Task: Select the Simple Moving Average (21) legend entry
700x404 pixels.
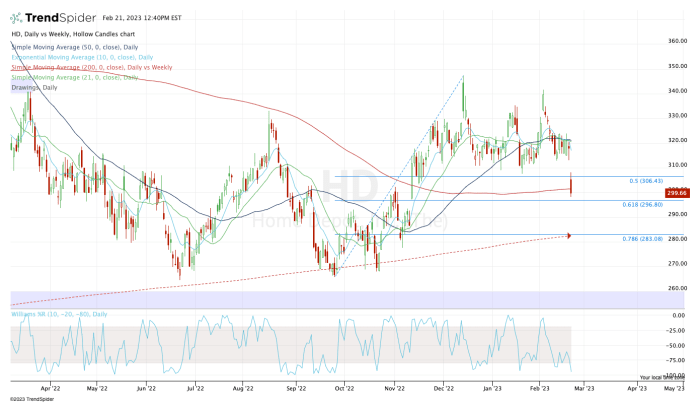Action: 75,77
